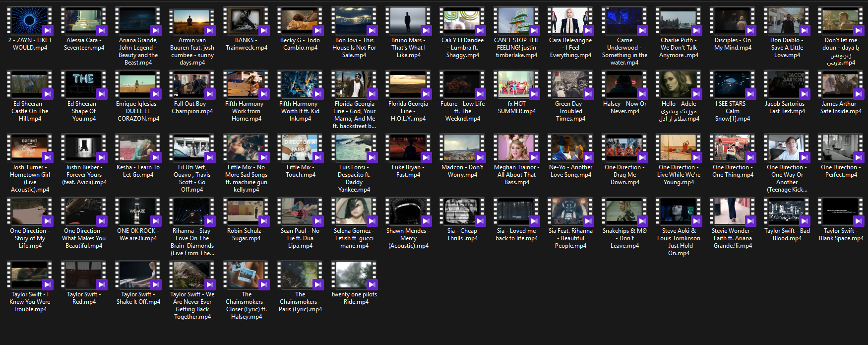Viewport: 868px width, 345px height.
Task: Click the Taylor Swift - Bad Blood.mp4 icon
Action: 787,211
